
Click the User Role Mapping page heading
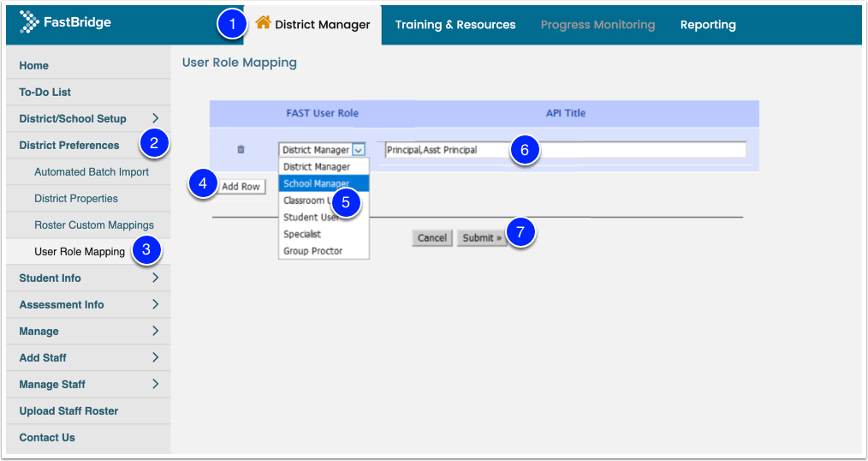239,63
